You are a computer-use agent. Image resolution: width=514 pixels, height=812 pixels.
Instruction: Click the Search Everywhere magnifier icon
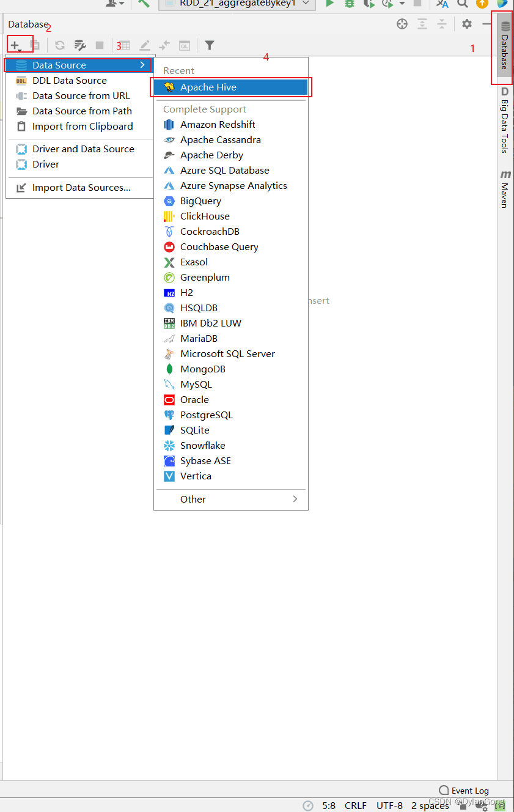[463, 3]
